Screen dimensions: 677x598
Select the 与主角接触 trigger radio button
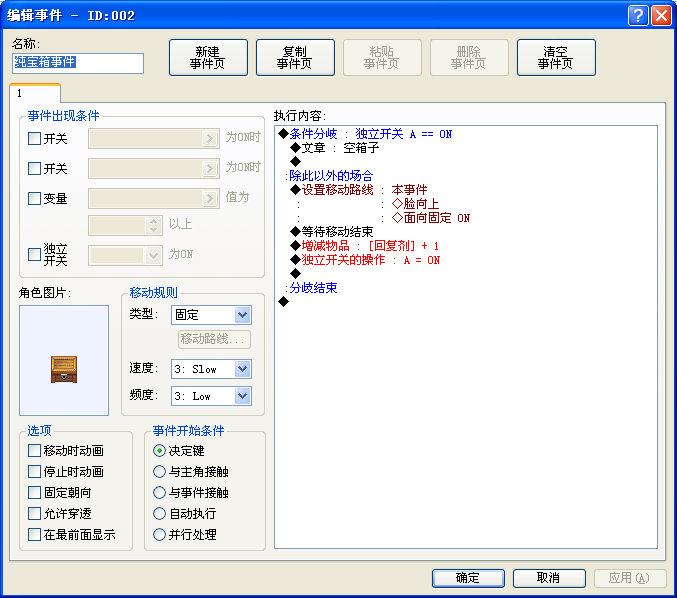coord(159,471)
